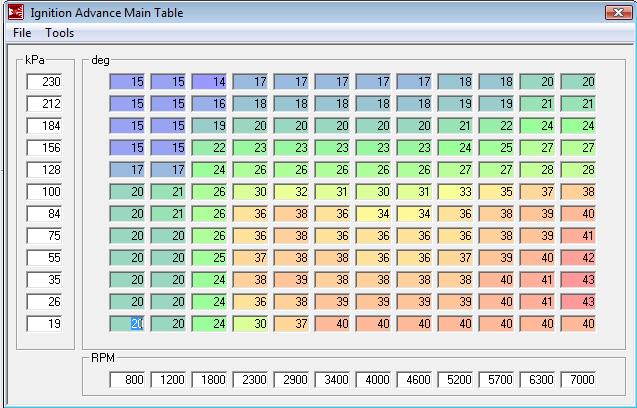Select the 37 cell in the 19 kPa row

click(291, 323)
